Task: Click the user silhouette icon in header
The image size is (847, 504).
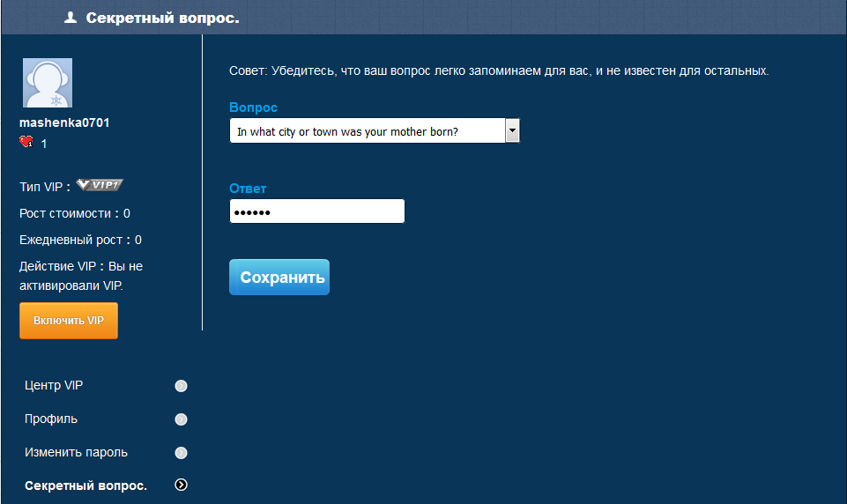Action: pos(71,18)
